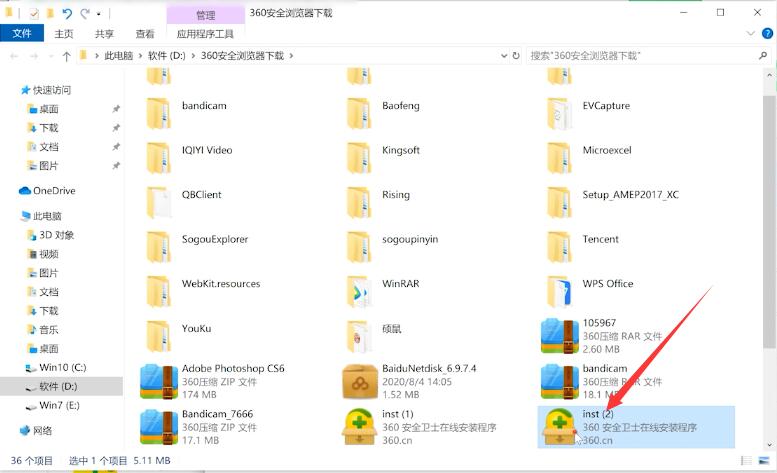
Task: Open the 文件 menu
Action: [22, 33]
